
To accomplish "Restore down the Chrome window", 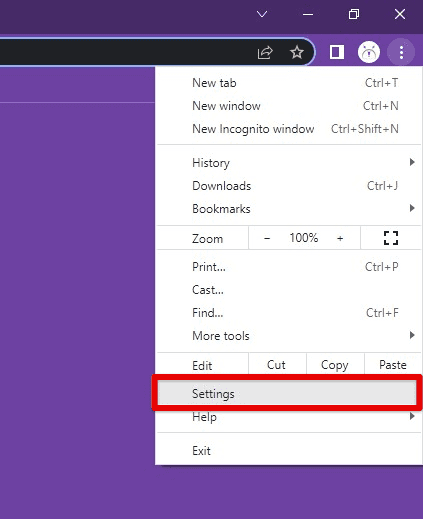I will pyautogui.click(x=354, y=14).
